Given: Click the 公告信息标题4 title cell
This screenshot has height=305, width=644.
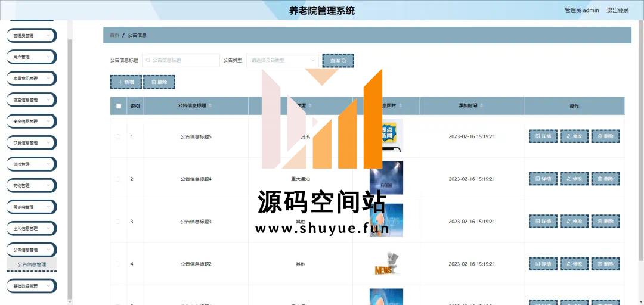Looking at the screenshot, I should [196, 179].
